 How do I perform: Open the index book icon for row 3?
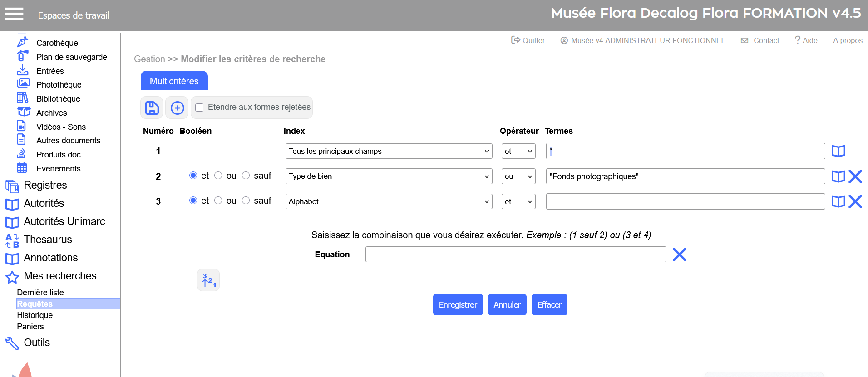click(x=838, y=201)
